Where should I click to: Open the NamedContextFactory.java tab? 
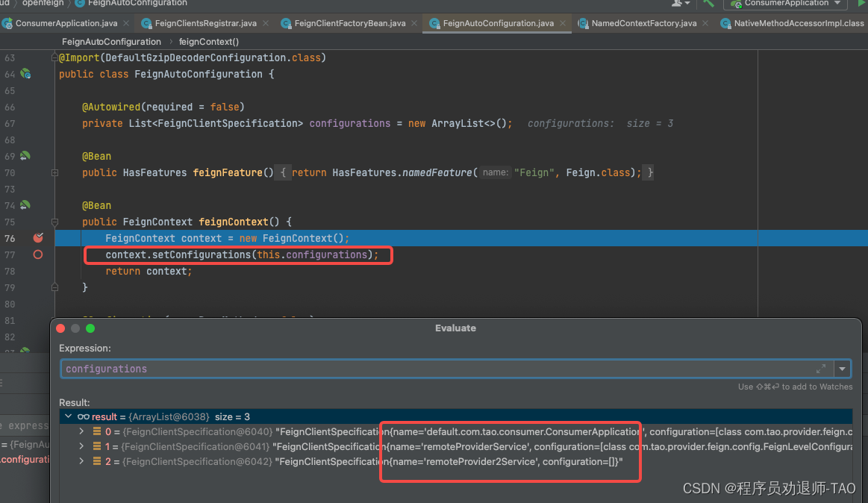644,23
